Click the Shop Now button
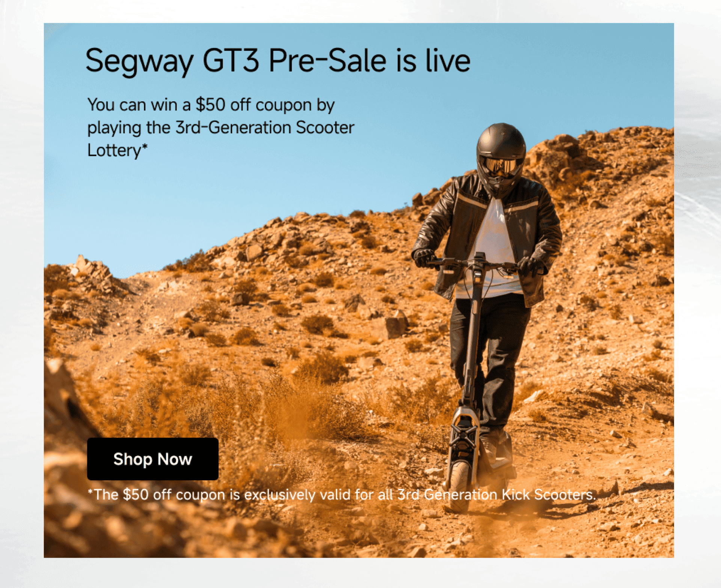 (x=152, y=459)
